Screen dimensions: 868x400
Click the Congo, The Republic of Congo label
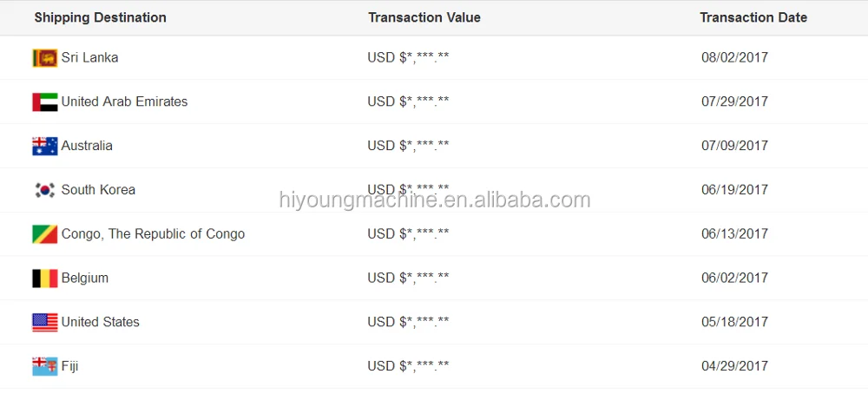coord(153,234)
